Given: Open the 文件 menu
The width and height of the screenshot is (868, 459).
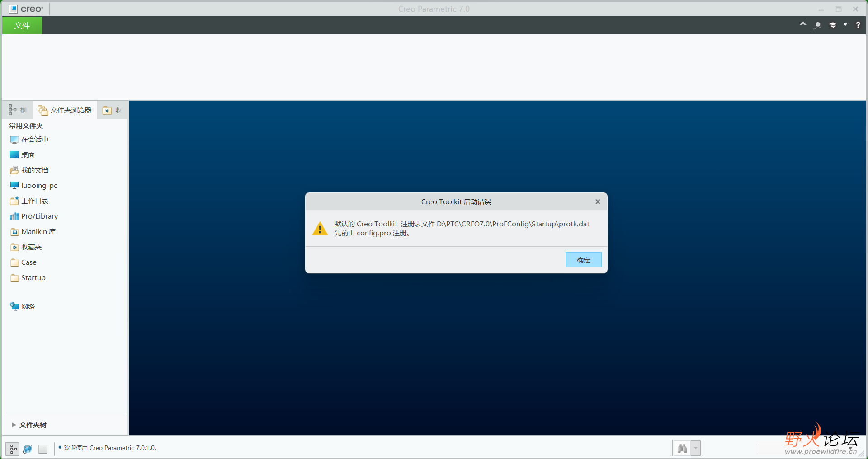Looking at the screenshot, I should tap(22, 25).
